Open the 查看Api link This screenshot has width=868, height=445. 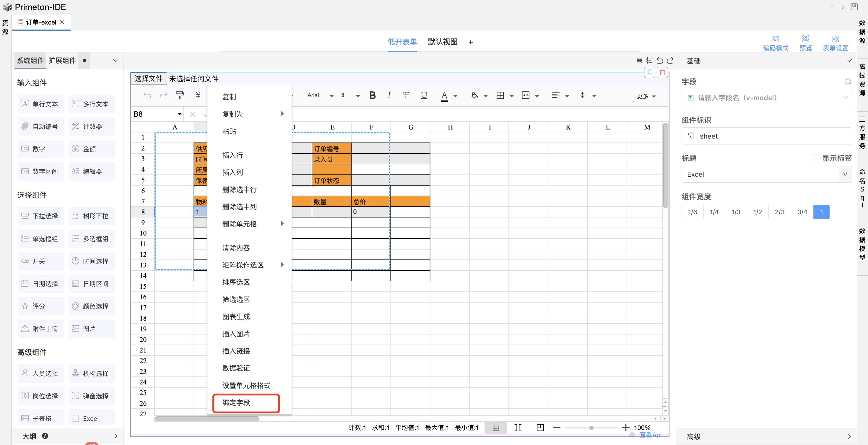[x=650, y=435]
